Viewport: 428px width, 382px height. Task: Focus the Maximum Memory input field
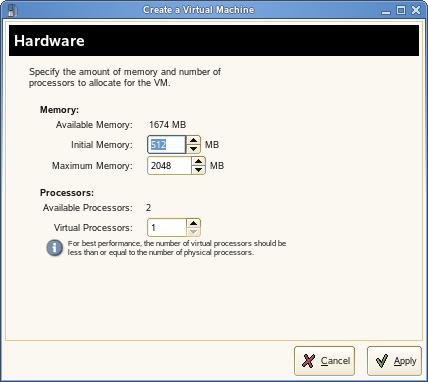tap(169, 166)
